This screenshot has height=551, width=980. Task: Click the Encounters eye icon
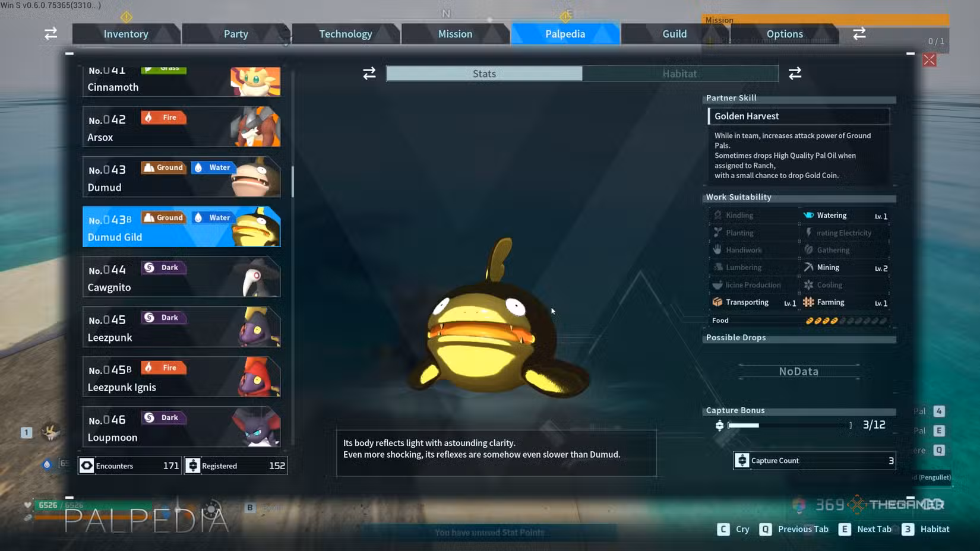point(87,465)
